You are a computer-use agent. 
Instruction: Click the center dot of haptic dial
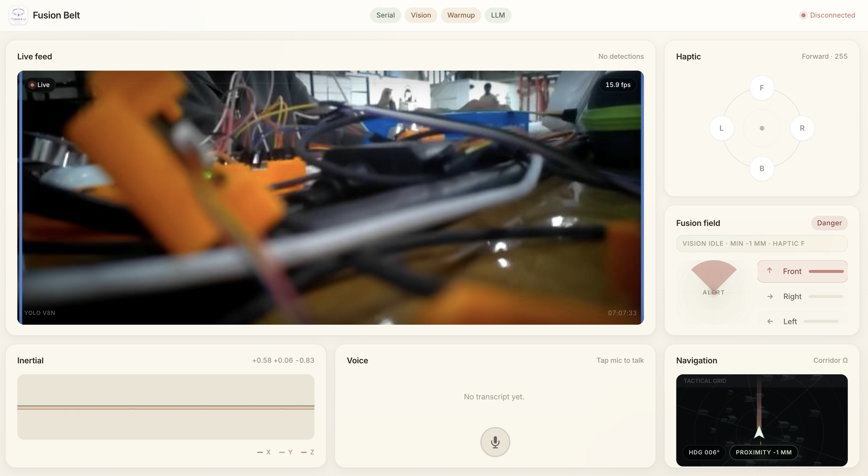tap(761, 128)
